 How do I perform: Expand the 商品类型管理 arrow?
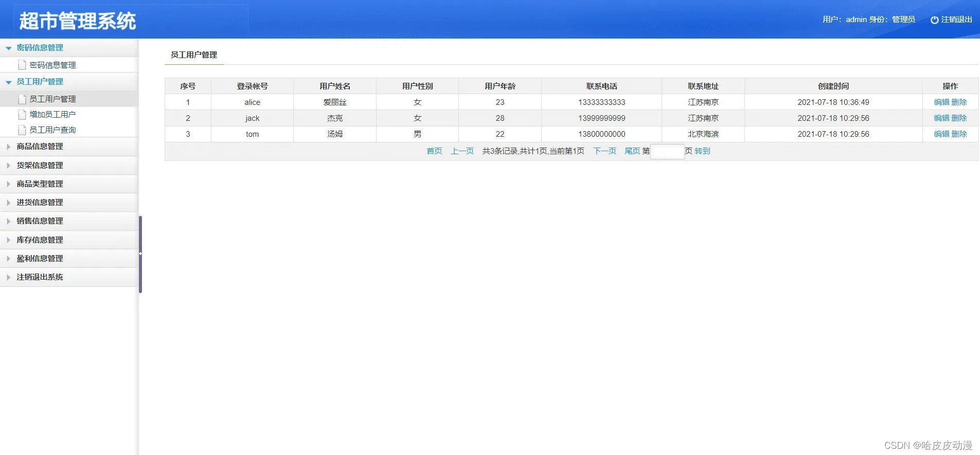(9, 184)
